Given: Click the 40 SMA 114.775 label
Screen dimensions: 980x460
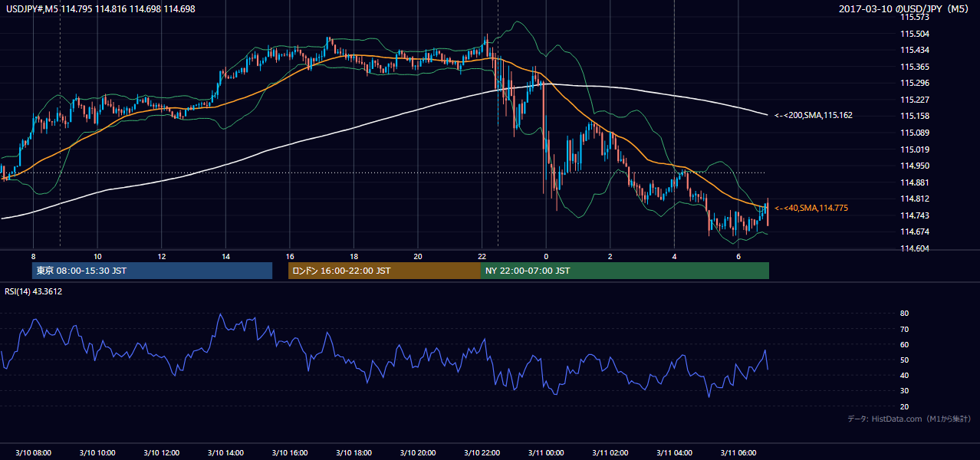Looking at the screenshot, I should coord(811,208).
